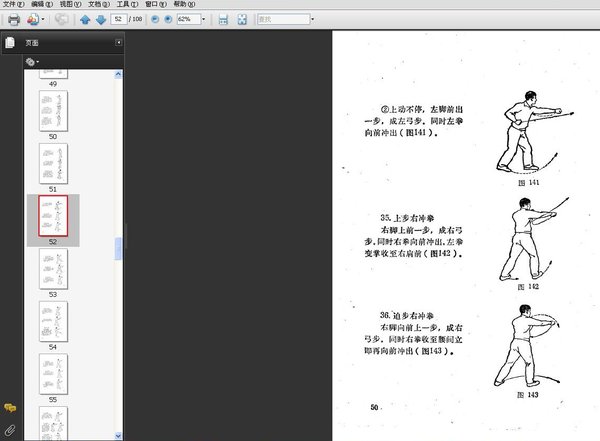Click the total page count text / 108

click(135, 19)
